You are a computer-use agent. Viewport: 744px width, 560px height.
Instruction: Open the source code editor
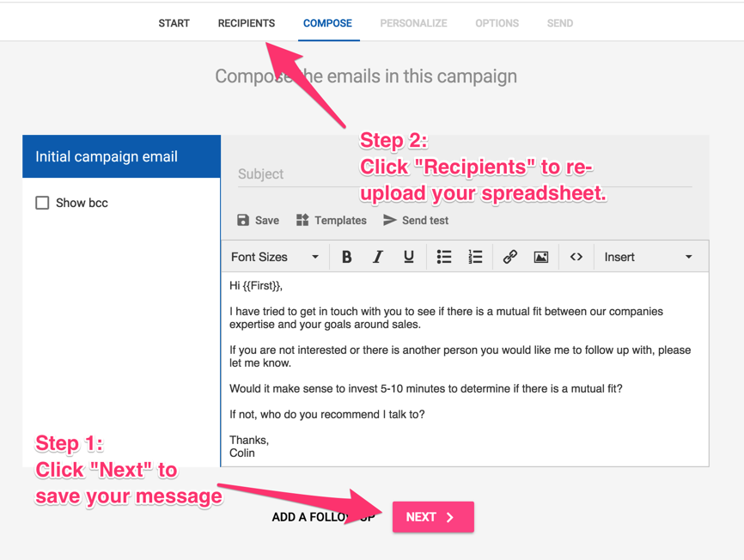point(576,256)
